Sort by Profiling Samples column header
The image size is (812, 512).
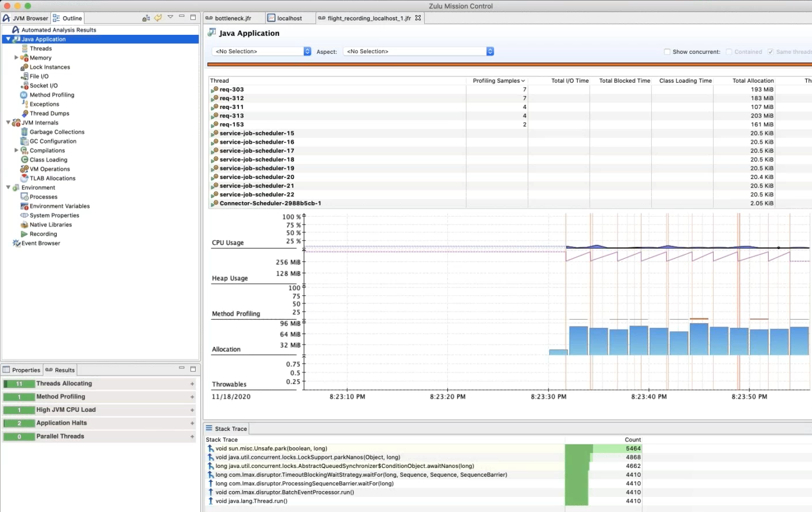(497, 81)
